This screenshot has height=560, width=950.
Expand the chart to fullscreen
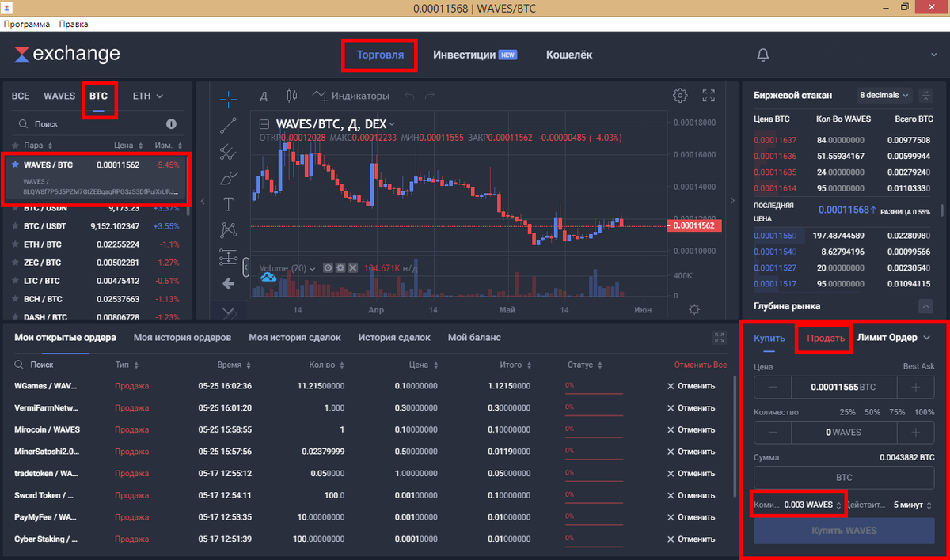(x=709, y=96)
